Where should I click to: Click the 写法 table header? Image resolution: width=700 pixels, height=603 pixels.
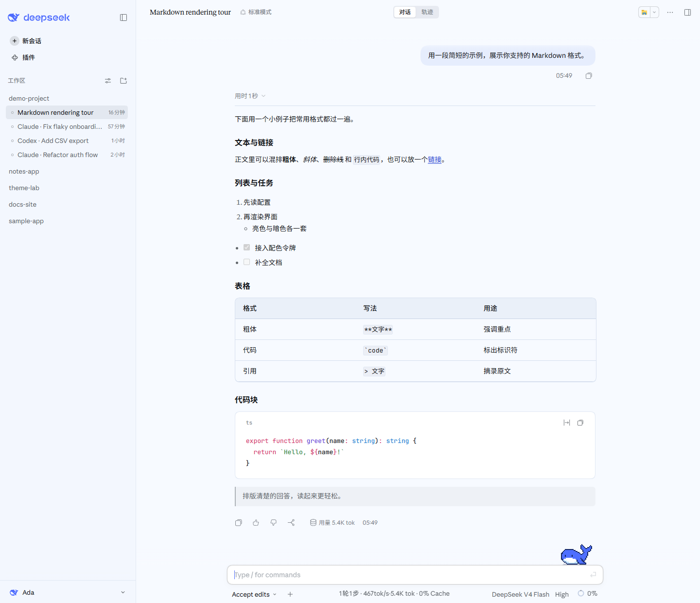coord(370,308)
